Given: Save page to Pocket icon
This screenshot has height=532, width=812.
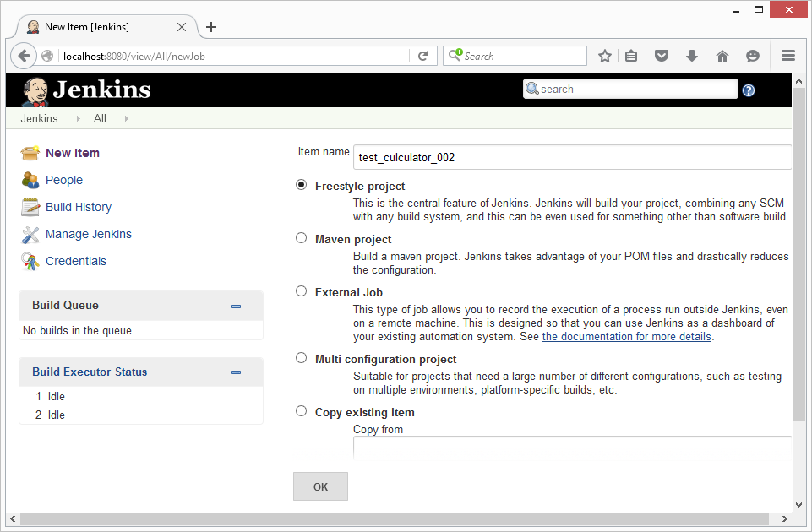Looking at the screenshot, I should (x=662, y=56).
